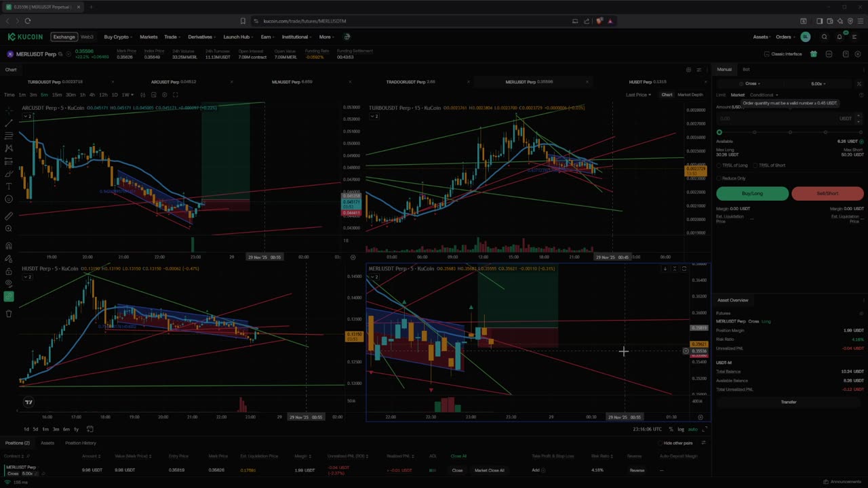Open the search icon in the header
Screen dimensions: 868x488
tap(825, 37)
